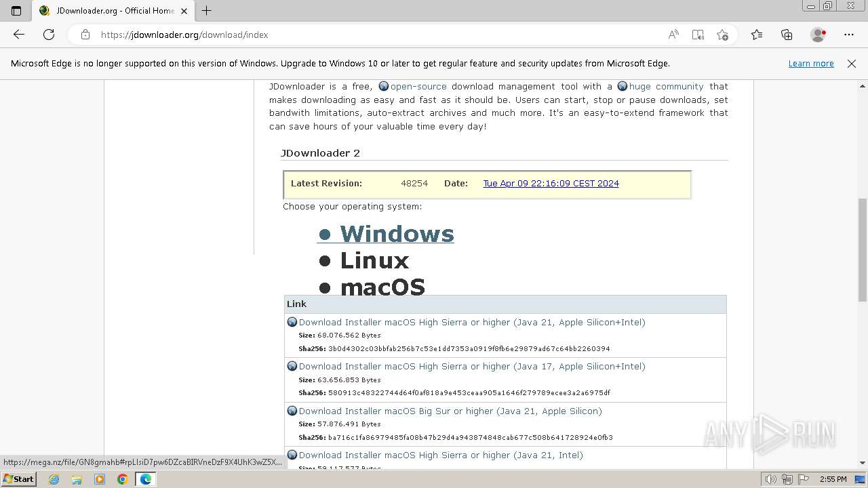Screen dimensions: 868x488
Task: Click the page vertical scrollbar thumb
Action: pyautogui.click(x=863, y=249)
